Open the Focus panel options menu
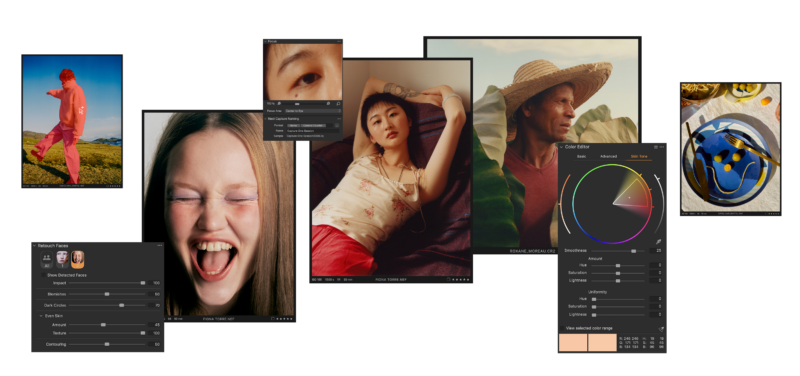Screen dimensions: 800x376 click(x=339, y=41)
